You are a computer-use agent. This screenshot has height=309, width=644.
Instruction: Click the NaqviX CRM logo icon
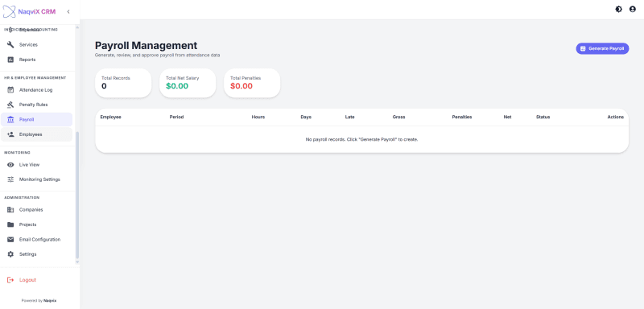[9, 11]
